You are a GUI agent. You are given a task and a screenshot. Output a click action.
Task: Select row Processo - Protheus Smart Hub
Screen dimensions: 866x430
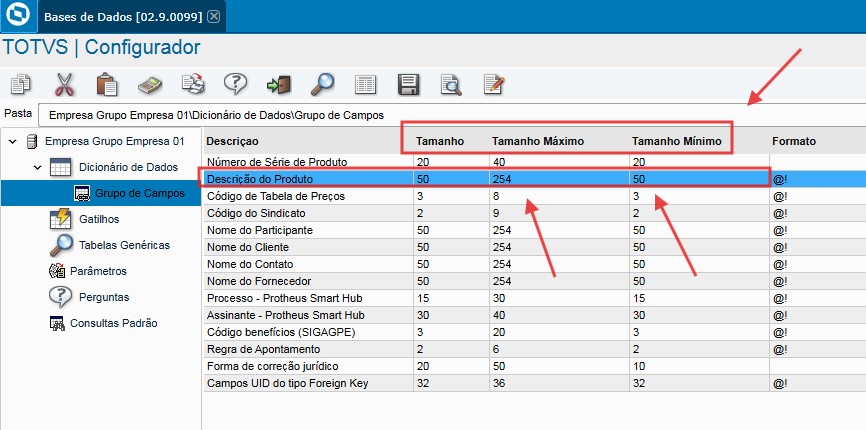pos(535,298)
